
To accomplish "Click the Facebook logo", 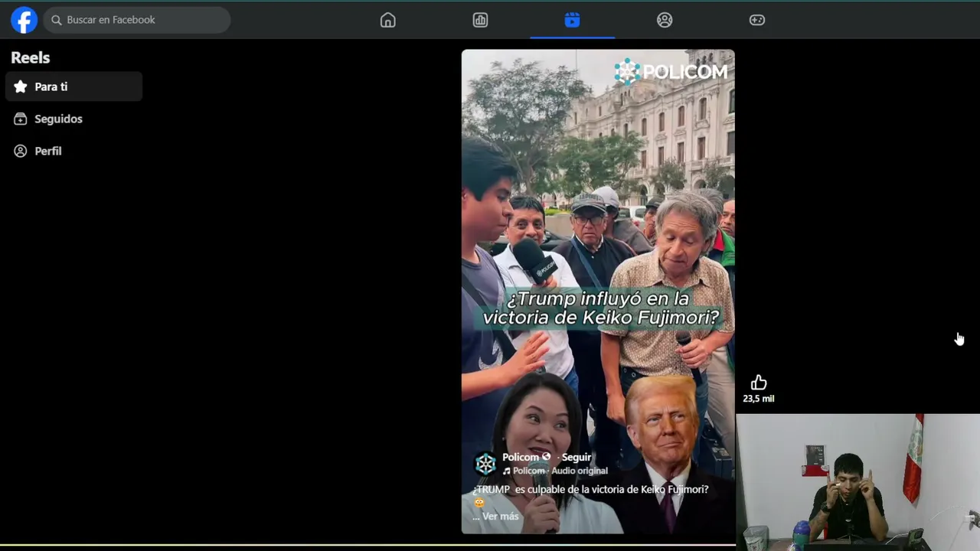I will pos(24,20).
